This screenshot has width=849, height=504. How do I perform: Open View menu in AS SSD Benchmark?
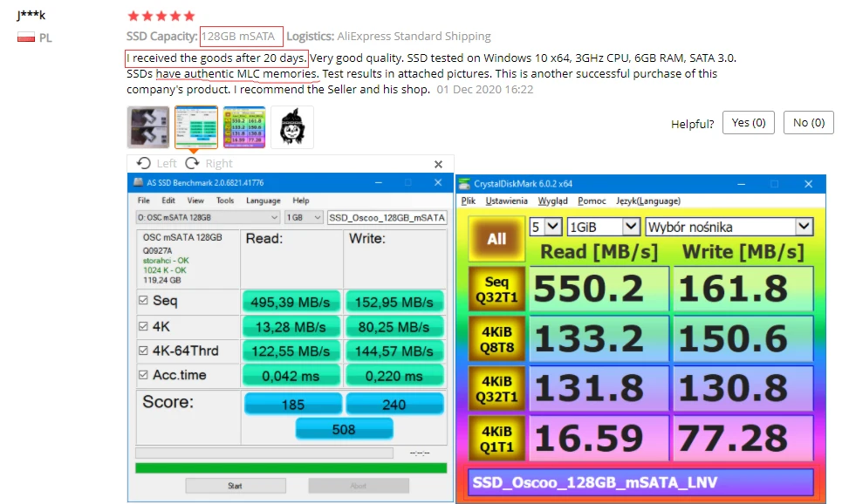click(195, 201)
